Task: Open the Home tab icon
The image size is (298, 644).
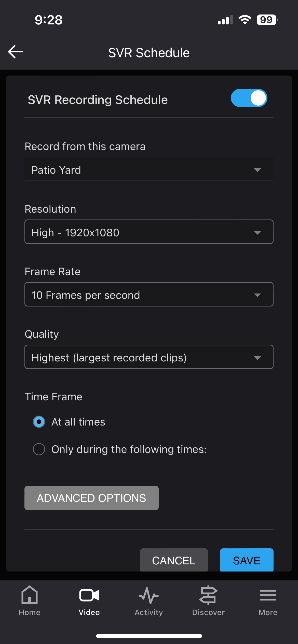Action: click(30, 595)
